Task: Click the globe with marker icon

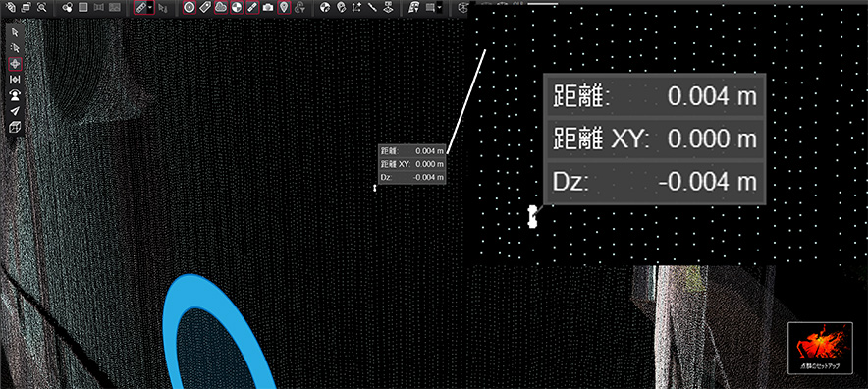Action: [342, 8]
